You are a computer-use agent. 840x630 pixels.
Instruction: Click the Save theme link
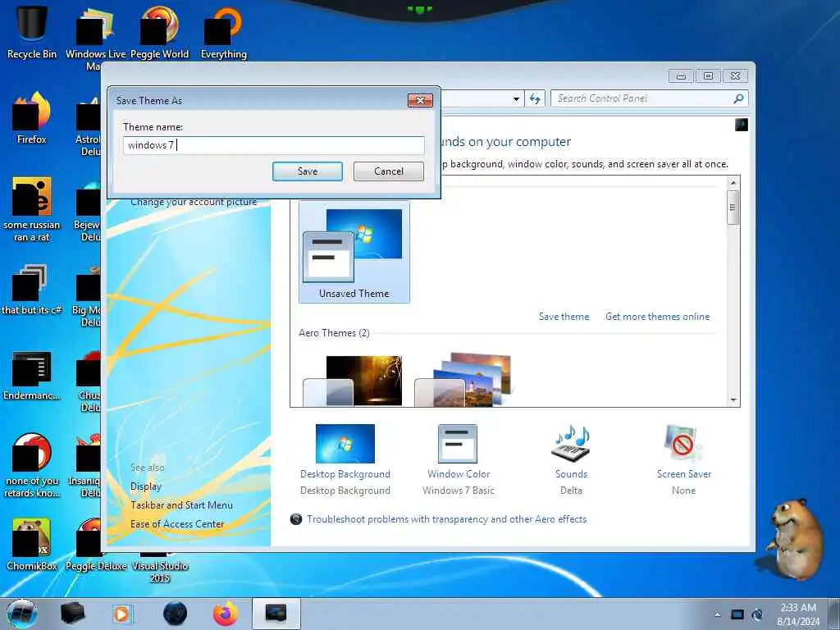564,317
